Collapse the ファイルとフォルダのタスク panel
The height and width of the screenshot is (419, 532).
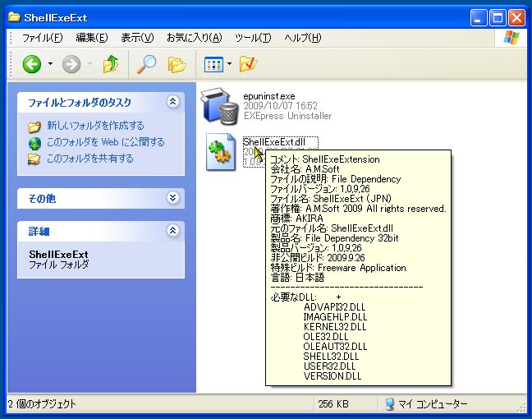coord(173,102)
